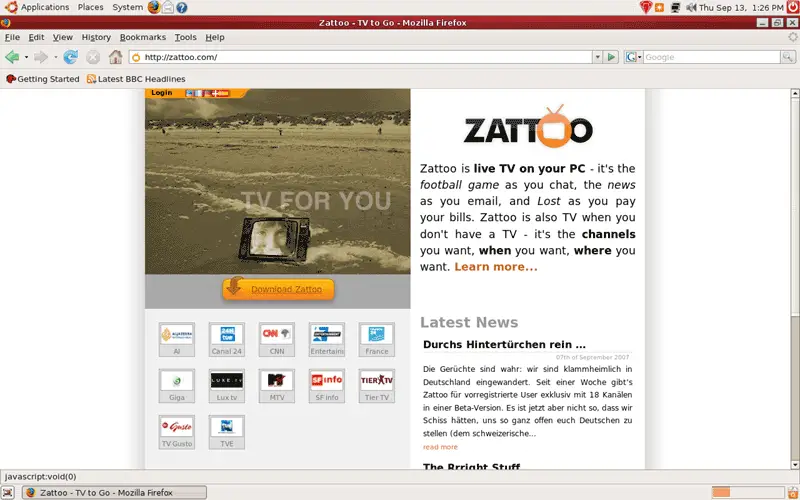
Task: Select the Lux tv channel icon
Action: (227, 386)
